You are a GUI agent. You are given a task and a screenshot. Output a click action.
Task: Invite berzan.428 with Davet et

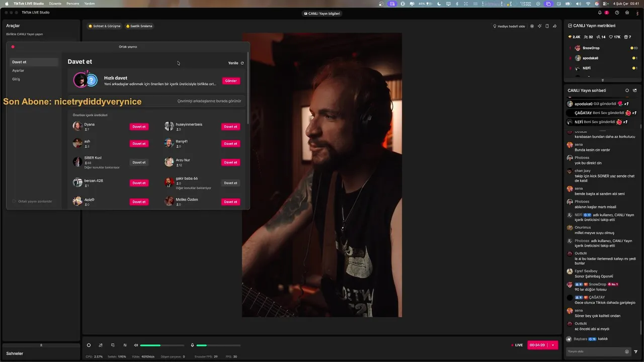139,183
